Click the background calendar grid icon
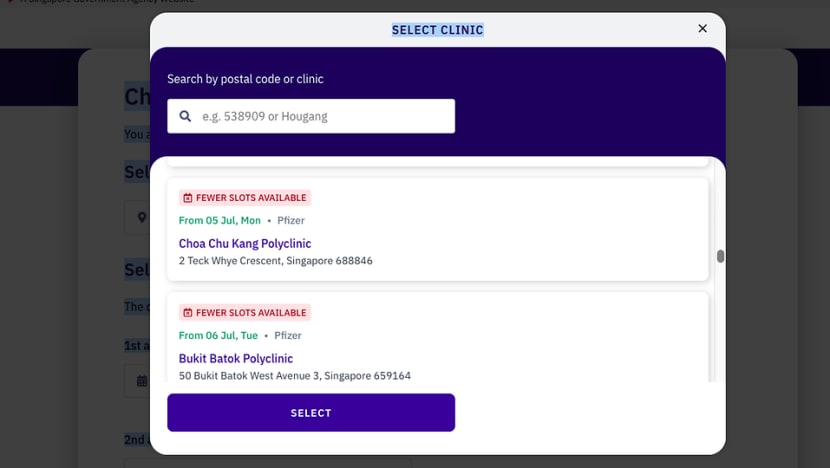This screenshot has height=468, width=830. click(x=142, y=381)
